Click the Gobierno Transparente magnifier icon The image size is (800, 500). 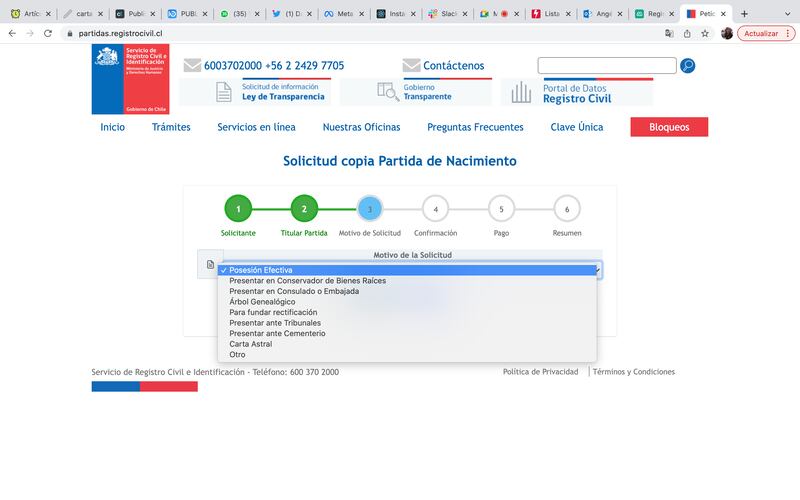388,92
